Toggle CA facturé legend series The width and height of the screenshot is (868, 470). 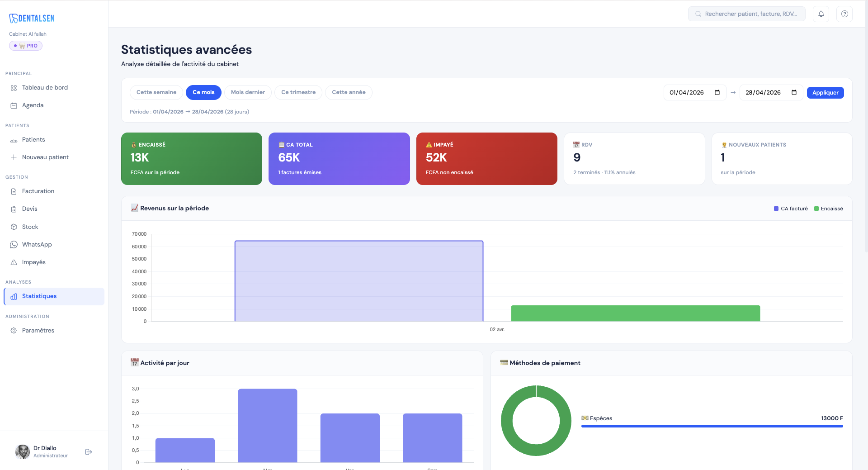(x=791, y=209)
